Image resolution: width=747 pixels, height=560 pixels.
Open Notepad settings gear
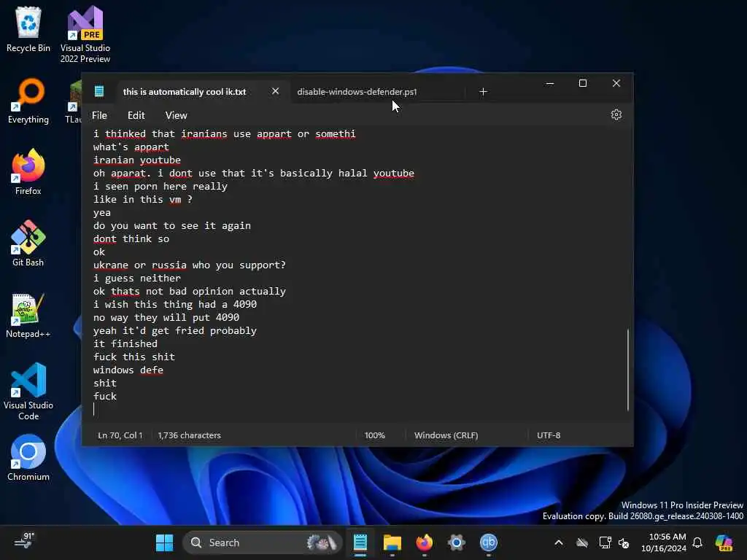coord(616,114)
